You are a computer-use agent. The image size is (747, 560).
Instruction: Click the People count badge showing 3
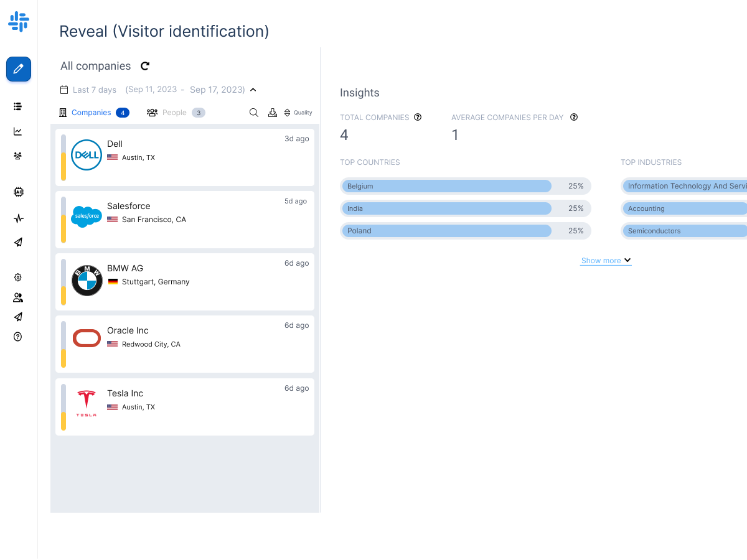[x=199, y=113]
